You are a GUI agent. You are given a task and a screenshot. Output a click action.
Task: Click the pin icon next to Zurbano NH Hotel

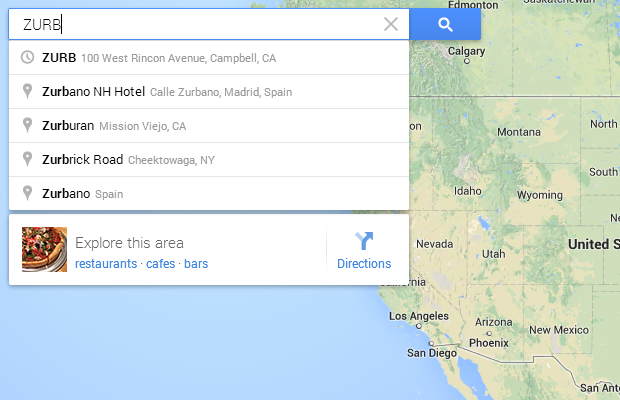pyautogui.click(x=27, y=91)
